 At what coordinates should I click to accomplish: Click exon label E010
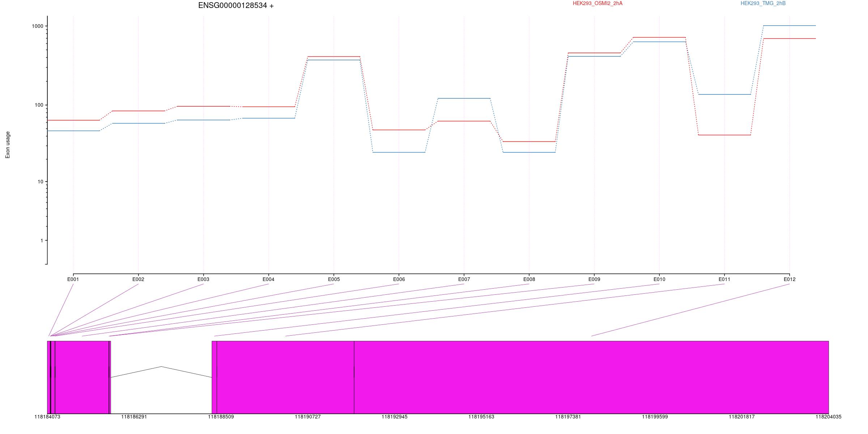click(x=659, y=279)
